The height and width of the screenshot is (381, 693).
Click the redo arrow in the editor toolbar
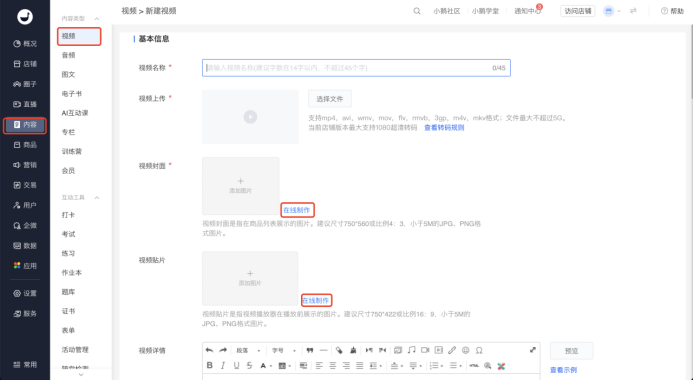(223, 351)
